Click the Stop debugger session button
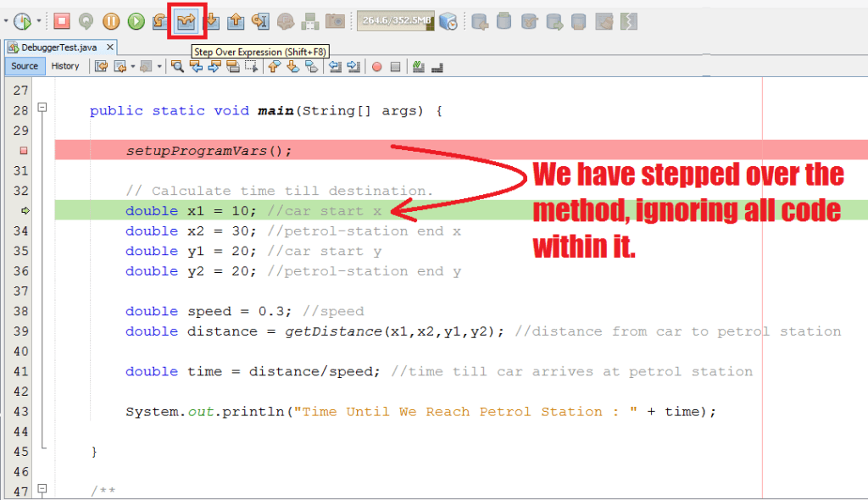 pyautogui.click(x=62, y=20)
